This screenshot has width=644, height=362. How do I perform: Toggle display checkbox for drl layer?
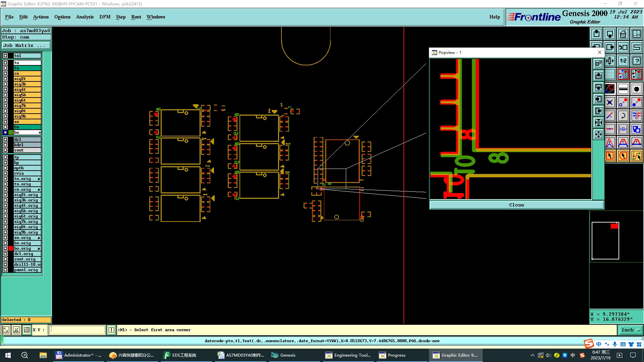(5, 139)
